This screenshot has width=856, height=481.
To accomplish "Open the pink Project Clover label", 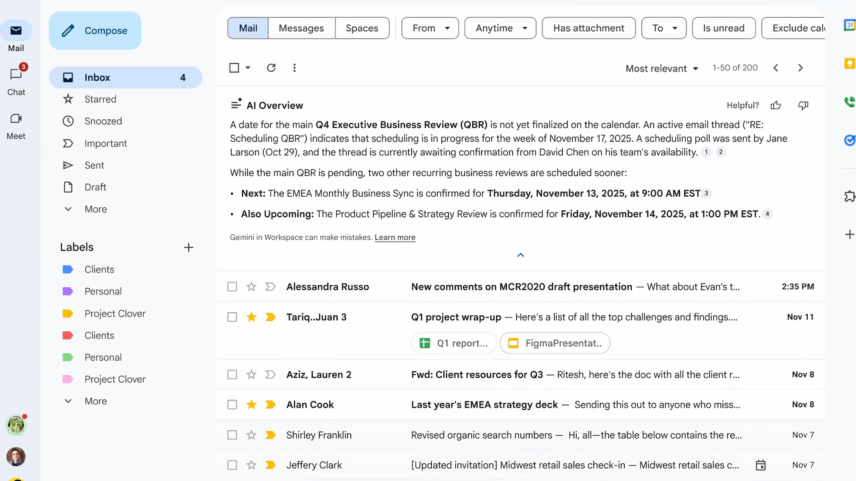I will (x=115, y=379).
